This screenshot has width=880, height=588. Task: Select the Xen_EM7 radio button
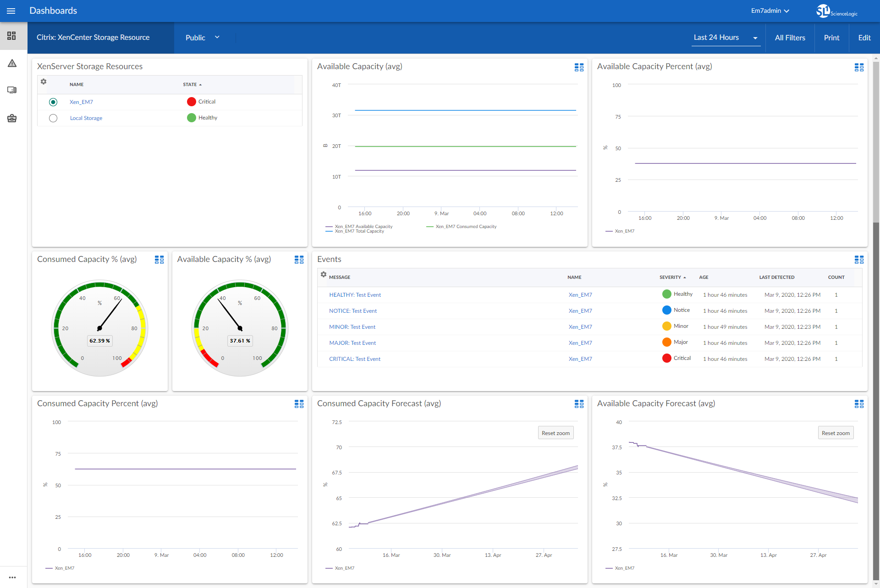[x=53, y=102]
